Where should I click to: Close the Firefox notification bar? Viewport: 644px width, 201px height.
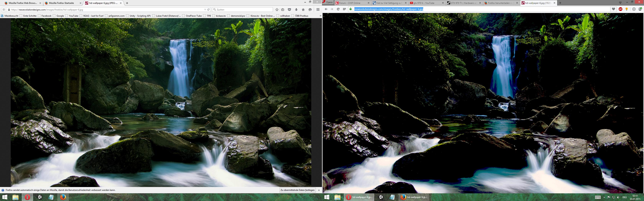click(319, 190)
